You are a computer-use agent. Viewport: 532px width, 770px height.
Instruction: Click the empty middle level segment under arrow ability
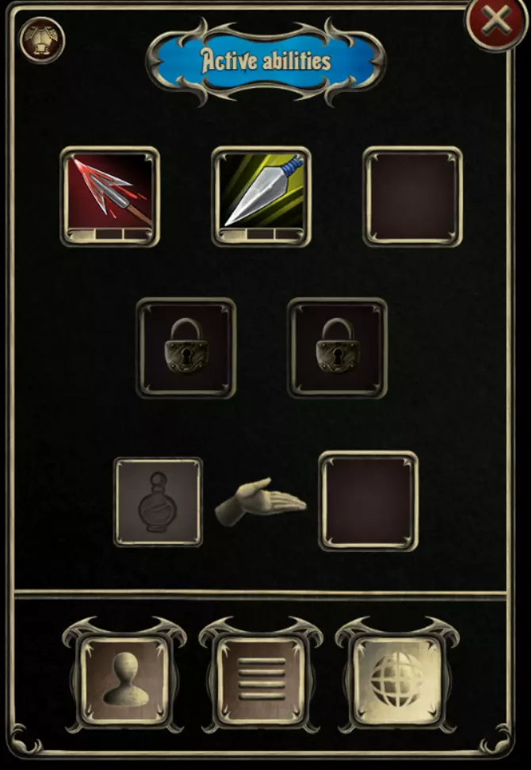point(109,234)
